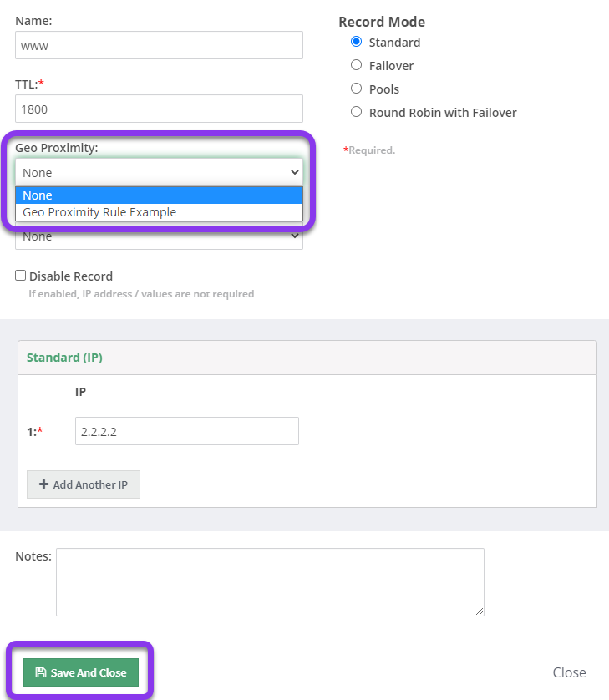Focus the Name field containing www

159,45
